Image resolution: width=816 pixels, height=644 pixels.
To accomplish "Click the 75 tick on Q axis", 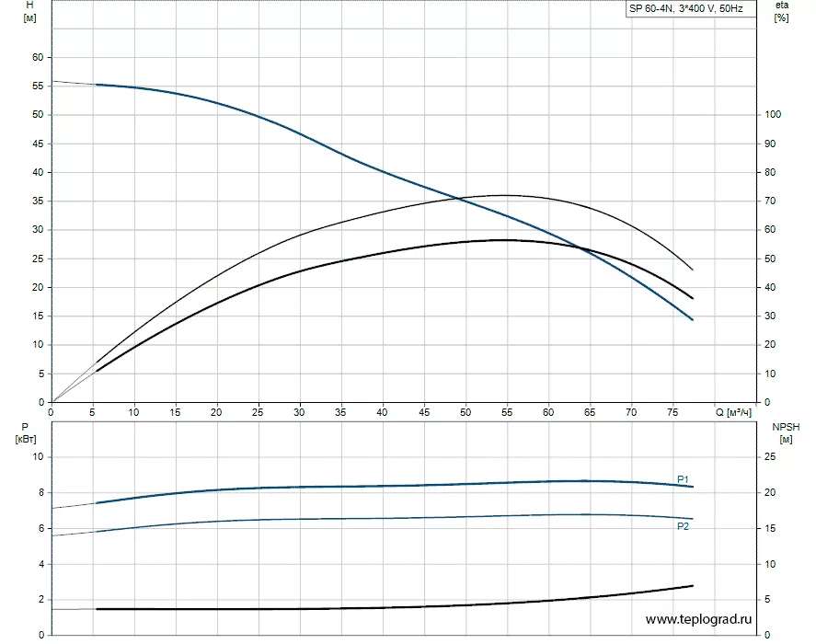I will click(672, 412).
